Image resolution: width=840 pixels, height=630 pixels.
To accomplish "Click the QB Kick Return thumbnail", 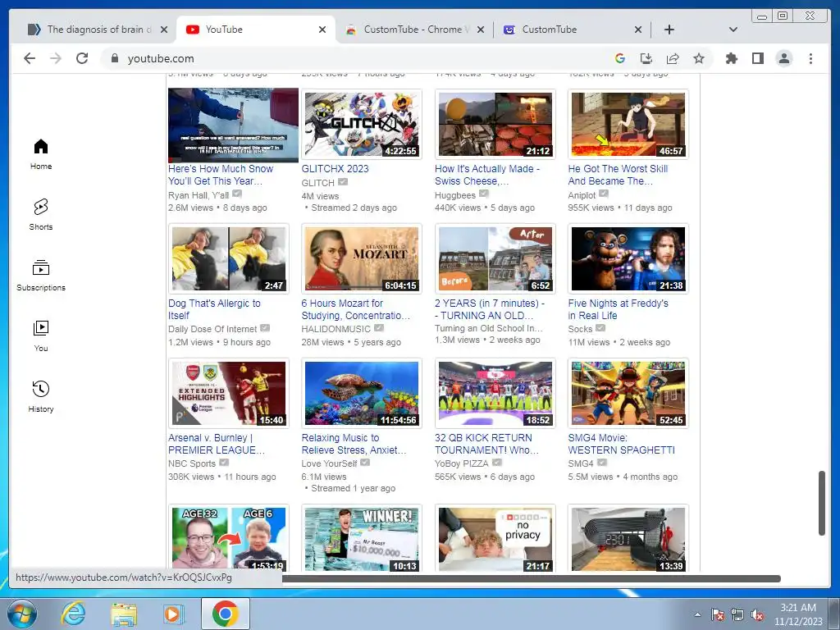I will click(495, 393).
